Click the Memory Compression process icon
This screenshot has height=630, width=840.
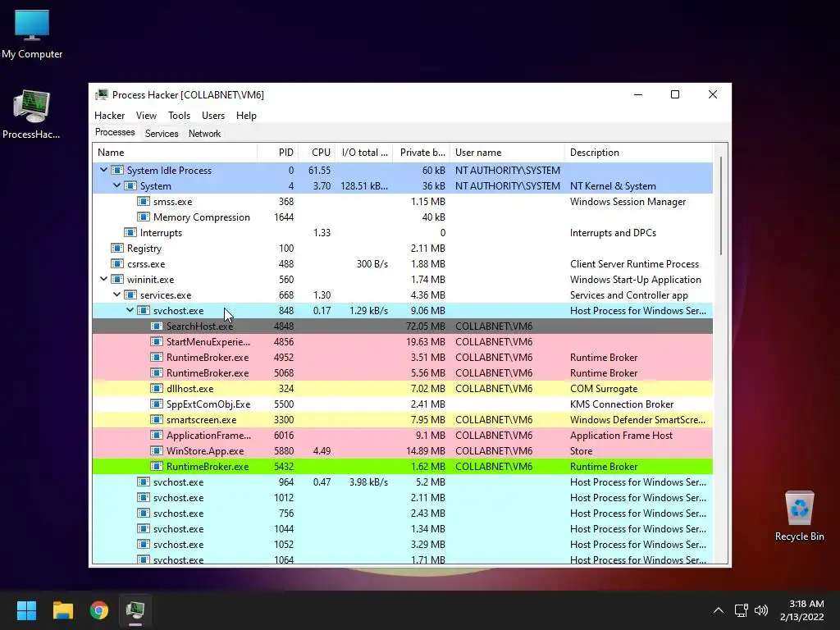[143, 217]
